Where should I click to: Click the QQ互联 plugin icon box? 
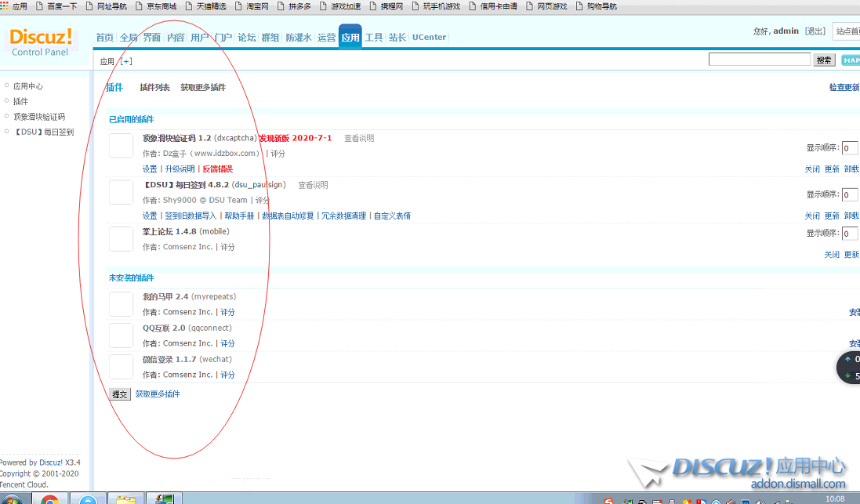pyautogui.click(x=121, y=335)
